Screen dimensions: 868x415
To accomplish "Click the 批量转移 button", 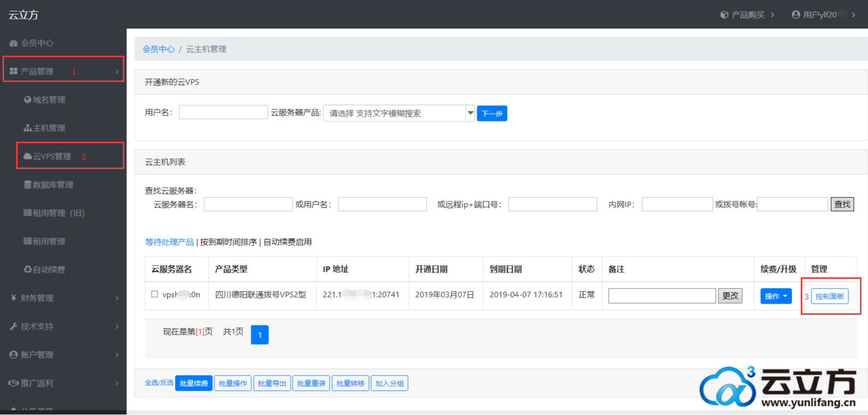I will [x=350, y=383].
